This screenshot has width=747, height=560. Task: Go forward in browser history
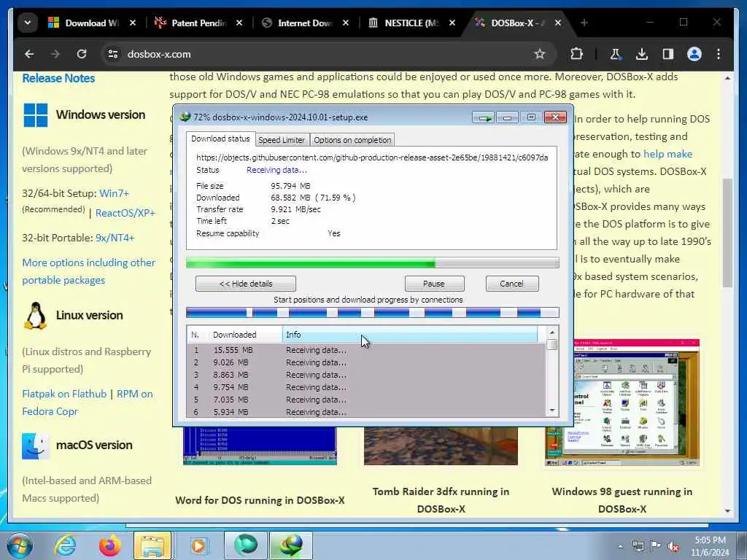tap(55, 54)
